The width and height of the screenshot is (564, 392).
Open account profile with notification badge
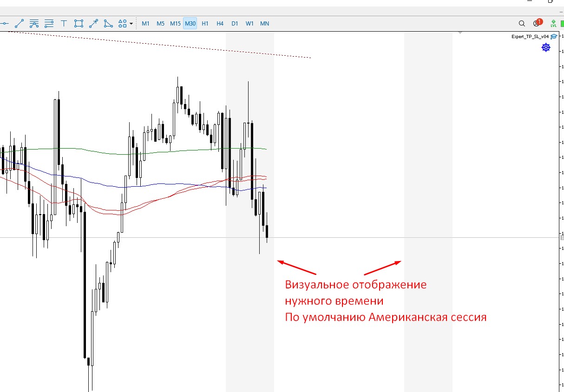(537, 23)
